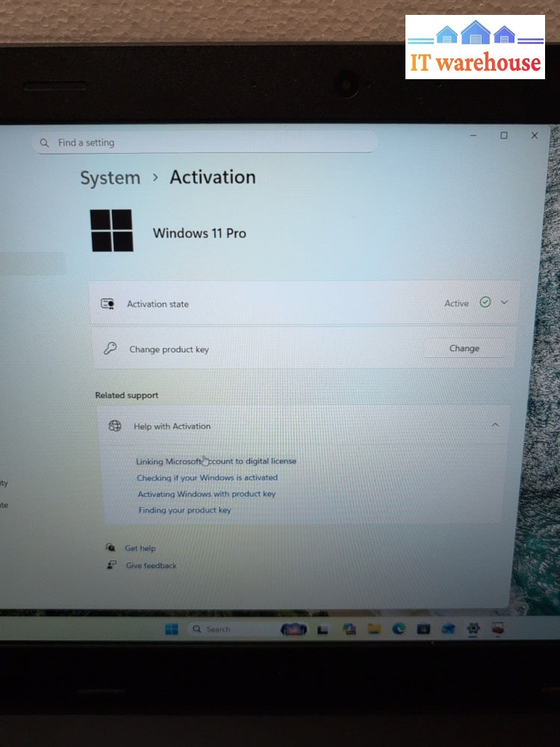
Task: Click the Get help link
Action: [x=140, y=548]
